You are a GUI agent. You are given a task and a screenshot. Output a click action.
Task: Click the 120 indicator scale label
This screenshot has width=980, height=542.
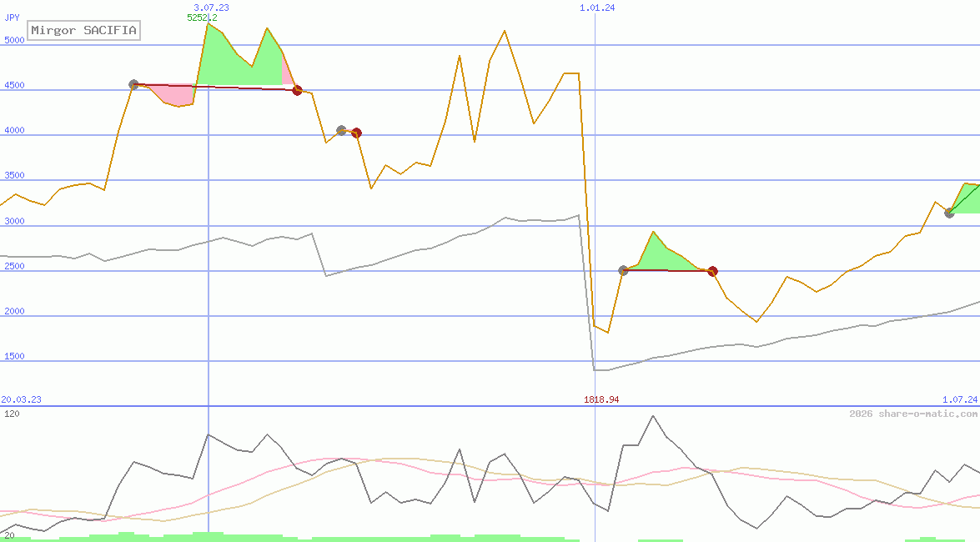12,414
